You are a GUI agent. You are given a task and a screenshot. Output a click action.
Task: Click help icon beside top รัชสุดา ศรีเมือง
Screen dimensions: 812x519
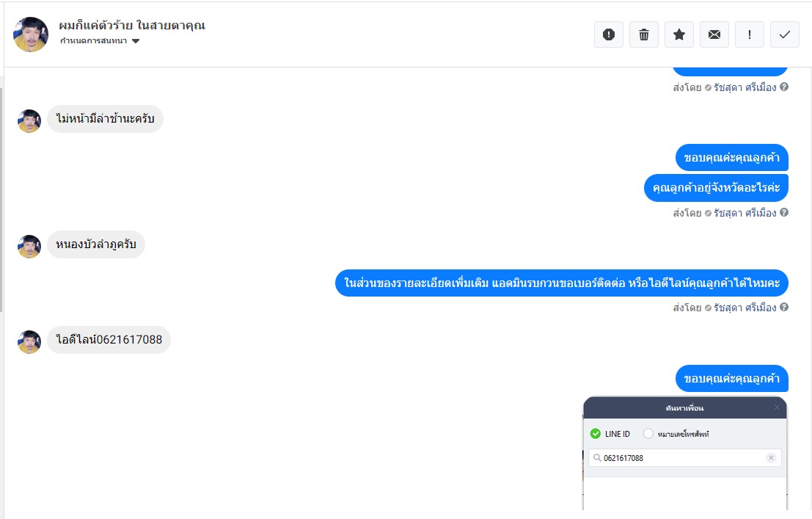[784, 87]
